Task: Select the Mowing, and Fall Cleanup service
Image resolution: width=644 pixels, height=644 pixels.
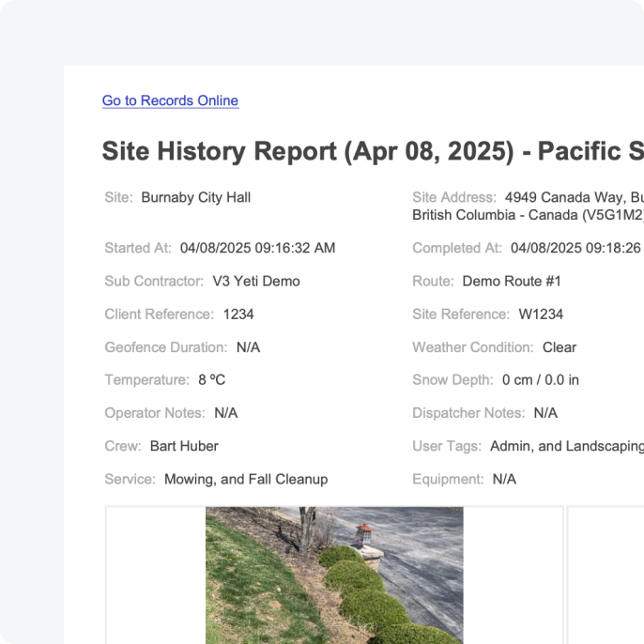Action: coord(246,480)
